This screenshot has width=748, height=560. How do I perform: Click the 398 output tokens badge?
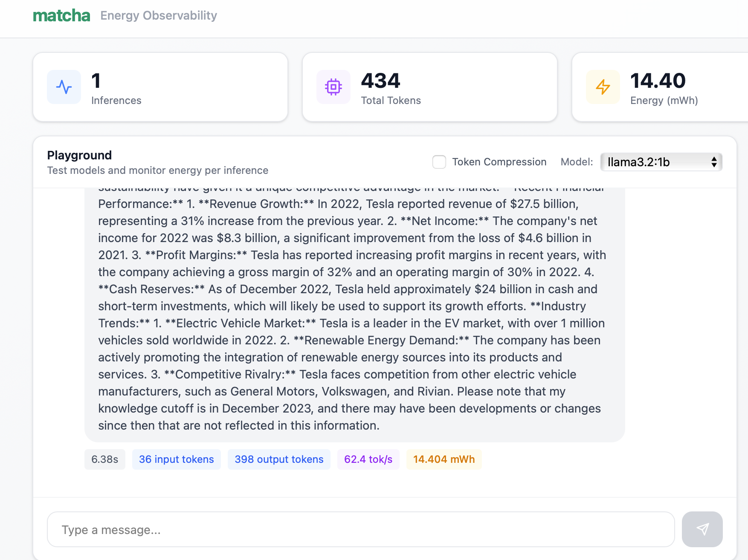279,459
